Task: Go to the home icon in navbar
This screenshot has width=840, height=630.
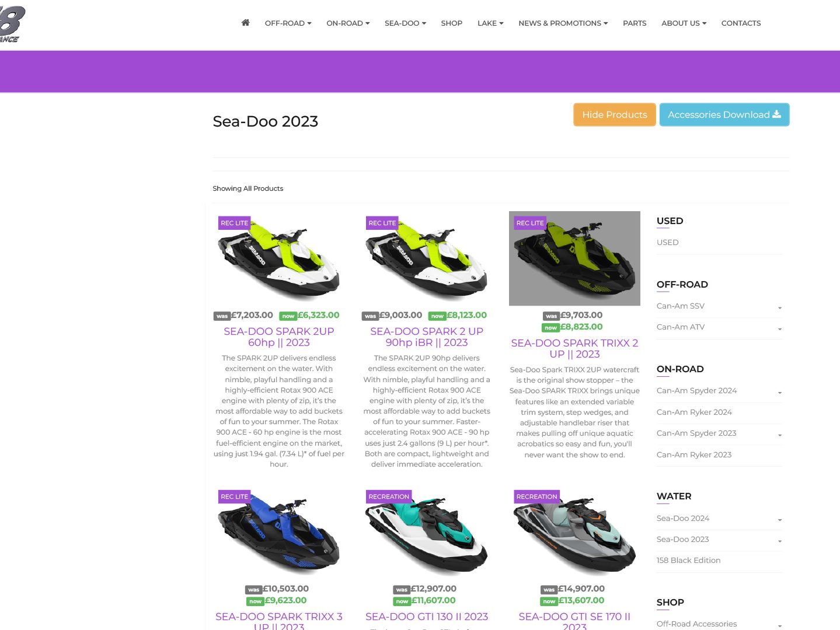Action: 245,23
